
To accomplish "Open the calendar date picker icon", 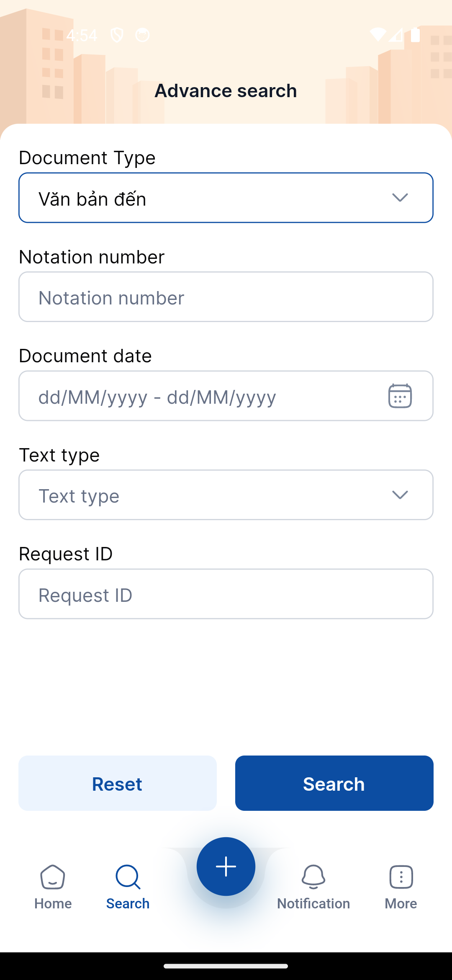I will coord(400,396).
